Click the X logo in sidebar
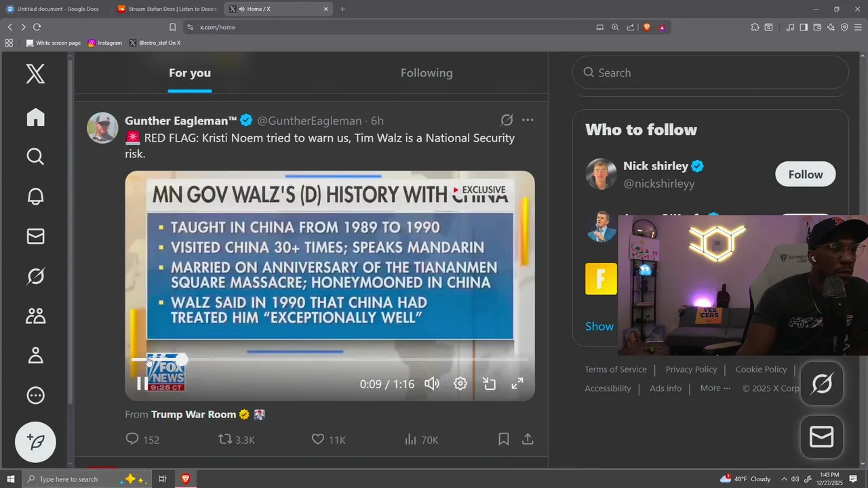This screenshot has width=868, height=488. [x=35, y=73]
